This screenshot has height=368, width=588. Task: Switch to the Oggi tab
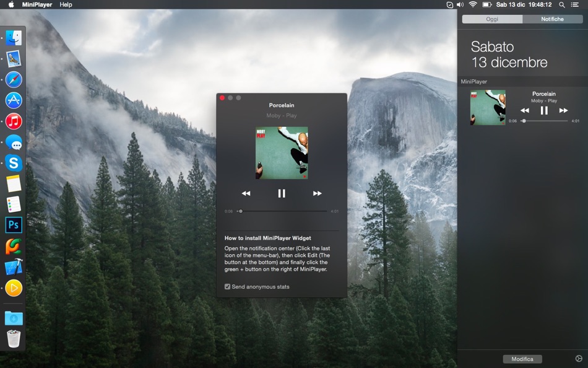(x=492, y=19)
